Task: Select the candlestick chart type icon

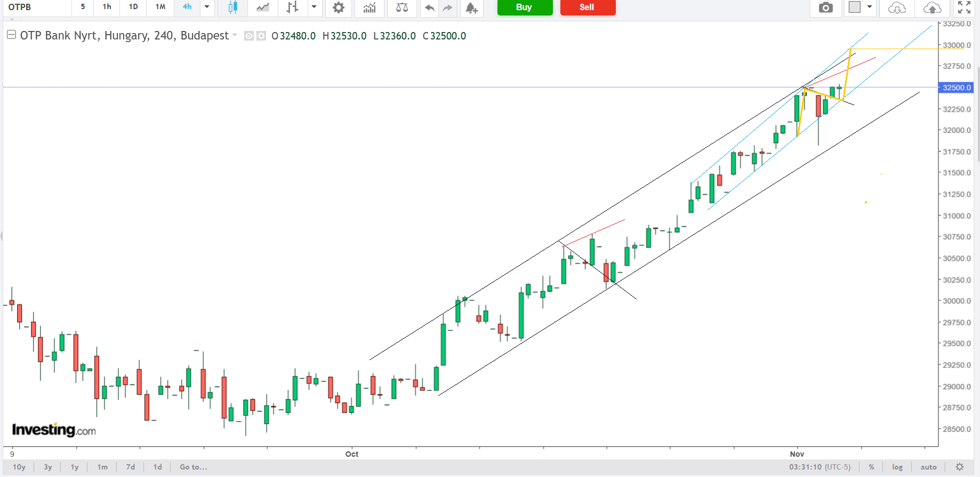Action: coord(232,7)
